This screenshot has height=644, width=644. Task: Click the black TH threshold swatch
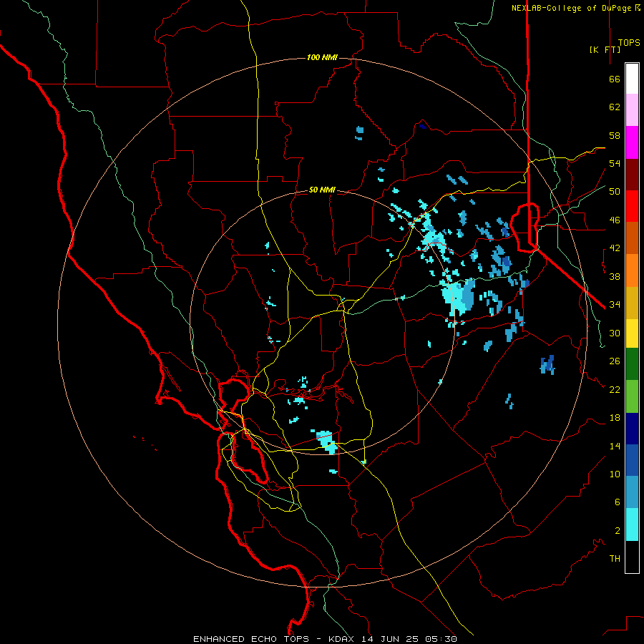click(632, 557)
